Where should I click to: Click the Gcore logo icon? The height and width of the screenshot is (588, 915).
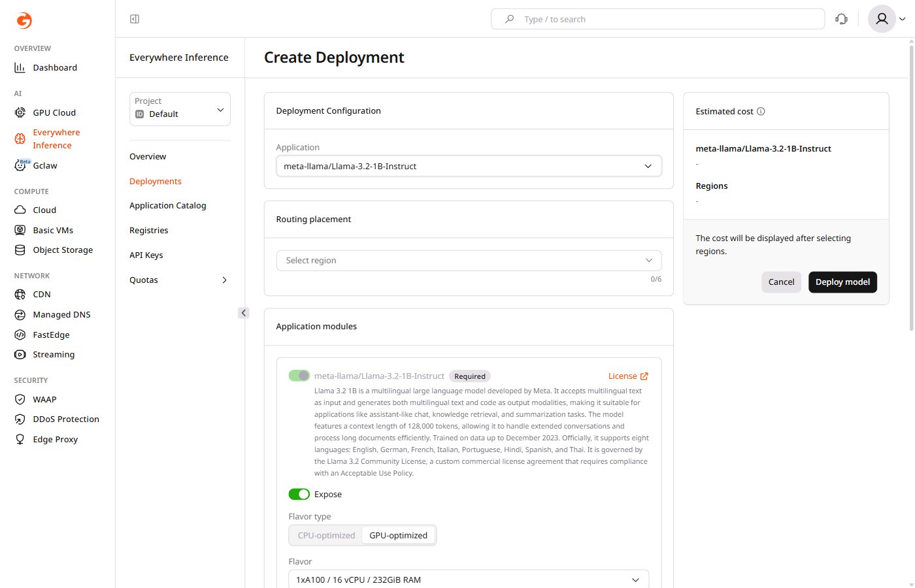pos(24,21)
